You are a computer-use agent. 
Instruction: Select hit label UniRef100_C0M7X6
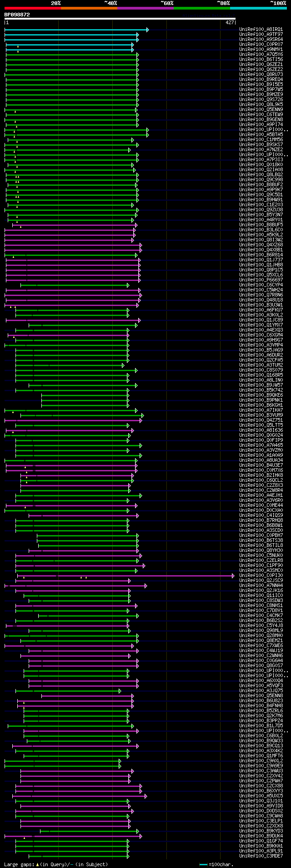(x=261, y=470)
